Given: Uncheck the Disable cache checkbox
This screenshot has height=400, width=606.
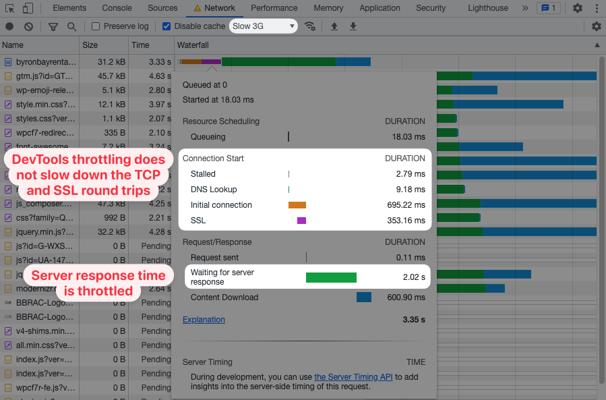Looking at the screenshot, I should (167, 26).
